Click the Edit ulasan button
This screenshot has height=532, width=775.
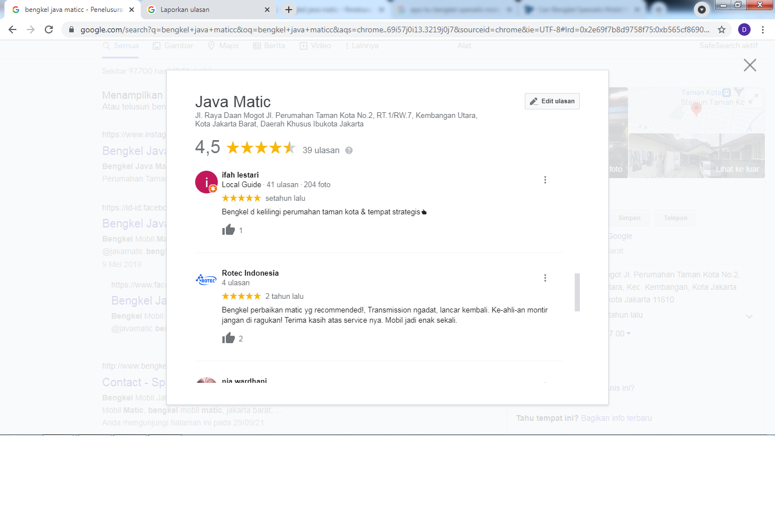click(551, 101)
